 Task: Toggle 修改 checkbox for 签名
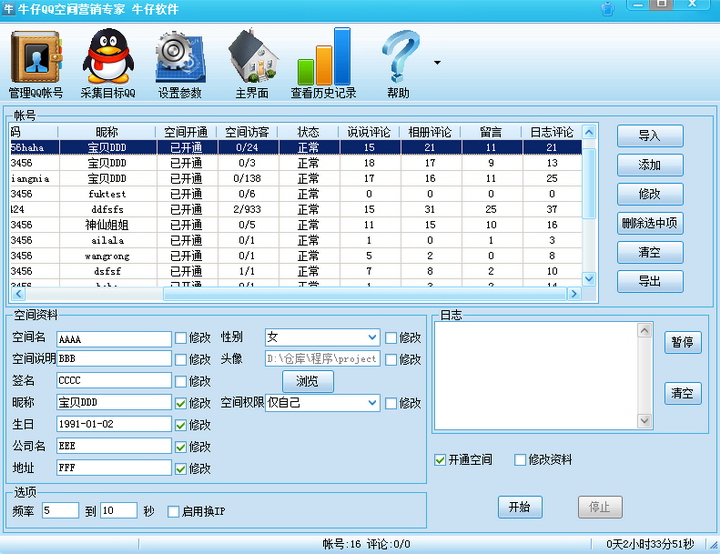click(181, 381)
